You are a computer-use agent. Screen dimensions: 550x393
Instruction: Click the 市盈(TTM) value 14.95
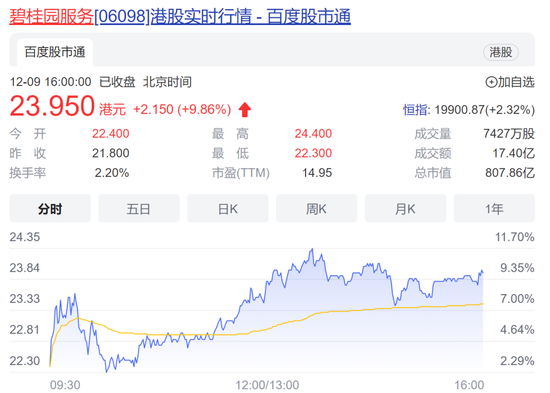click(317, 173)
